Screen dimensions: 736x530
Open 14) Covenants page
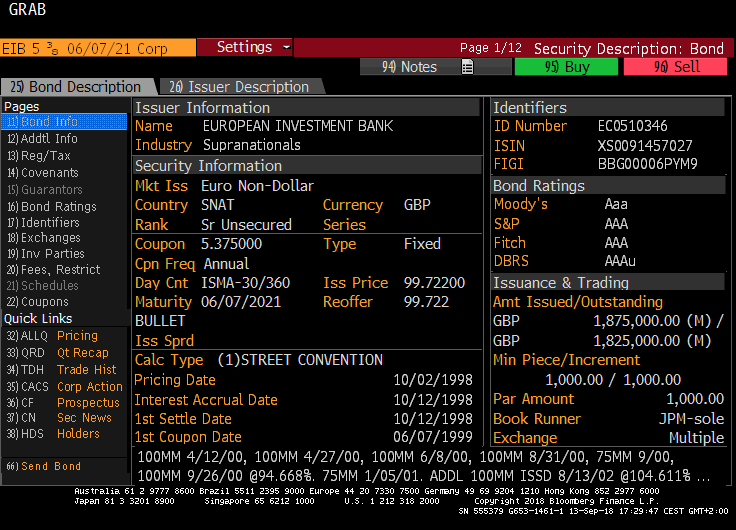[43, 173]
